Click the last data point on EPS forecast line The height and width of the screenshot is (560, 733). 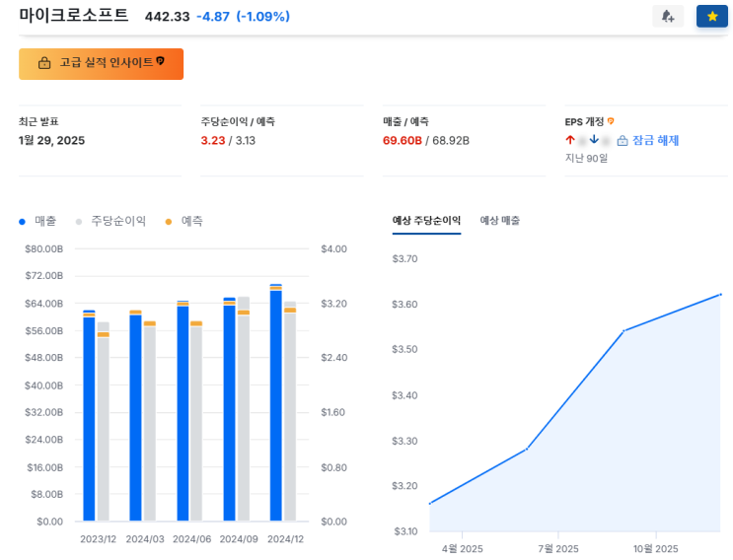(720, 294)
